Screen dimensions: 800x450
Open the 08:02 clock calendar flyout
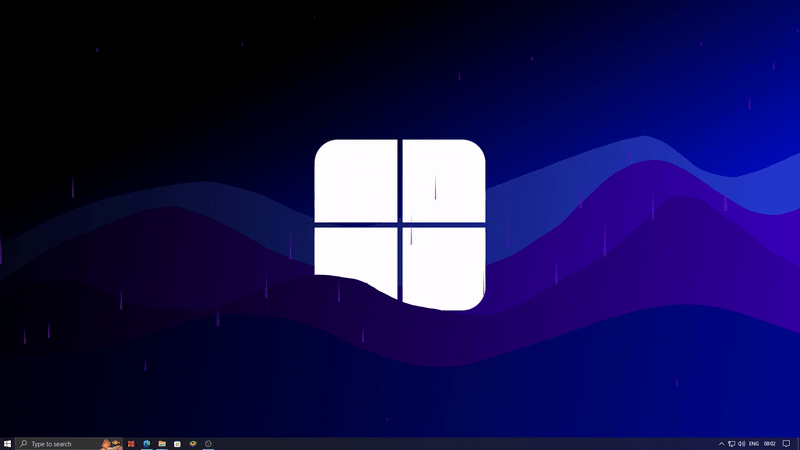769,444
